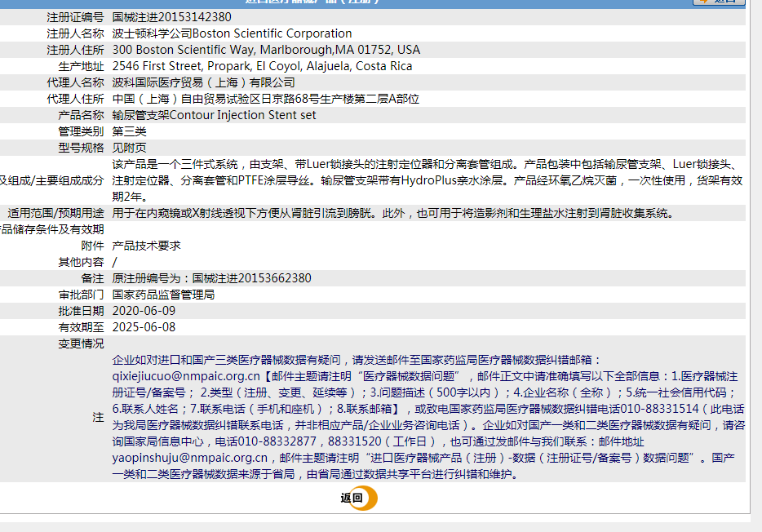This screenshot has width=762, height=532.
Task: Click phone number 010-88331514 in the notice
Action: click(658, 409)
